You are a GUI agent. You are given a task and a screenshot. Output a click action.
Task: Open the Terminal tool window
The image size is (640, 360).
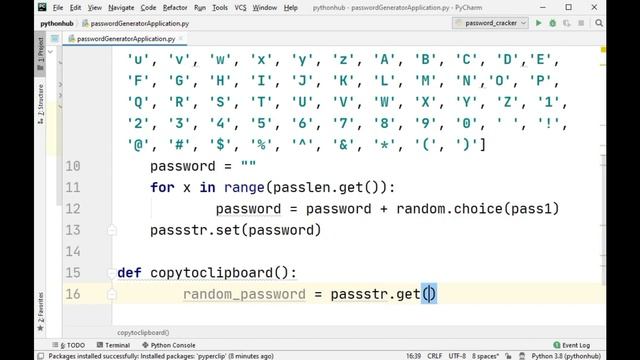113,345
